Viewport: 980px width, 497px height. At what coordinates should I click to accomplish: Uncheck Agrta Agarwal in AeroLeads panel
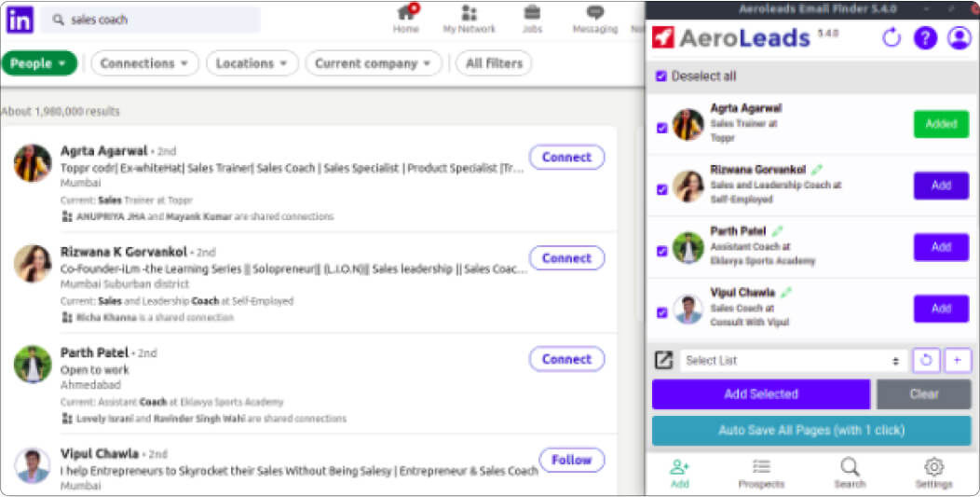(662, 128)
